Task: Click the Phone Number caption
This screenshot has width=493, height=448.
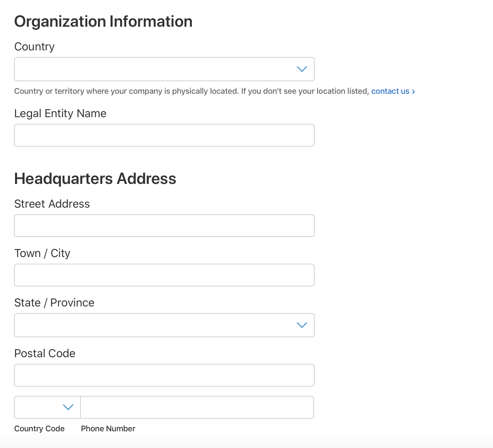Action: pyautogui.click(x=108, y=429)
